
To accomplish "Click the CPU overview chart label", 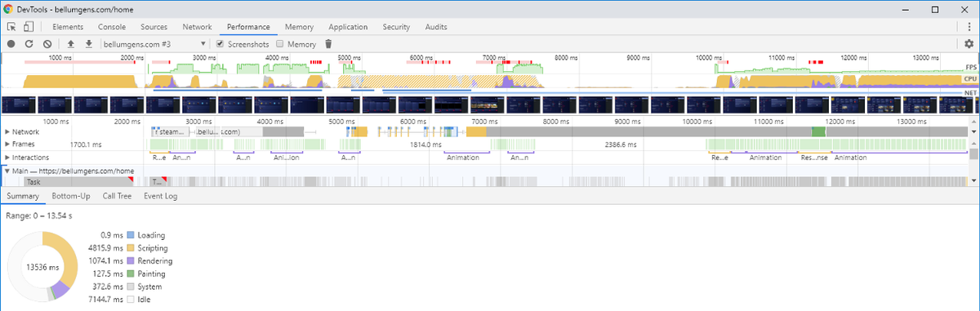I will click(969, 79).
